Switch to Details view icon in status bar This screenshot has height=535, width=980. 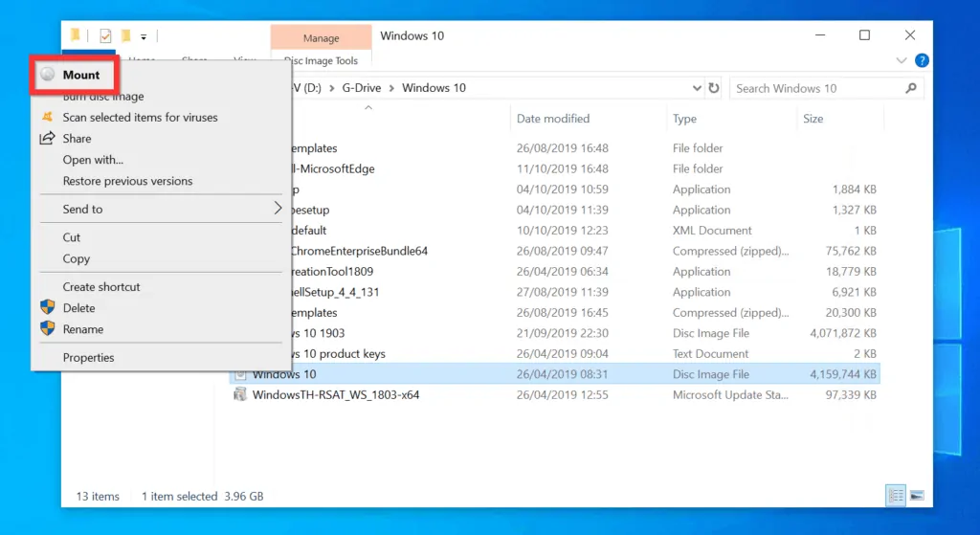tap(896, 496)
